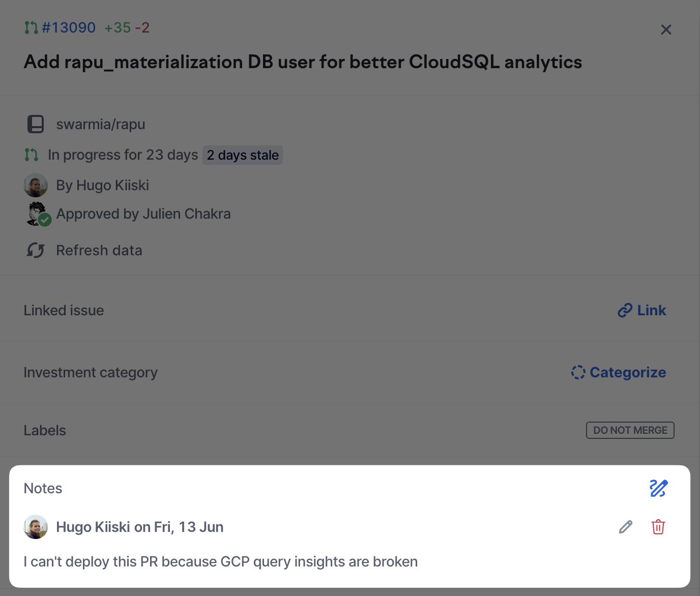The image size is (700, 596).
Task: Open the swarmia/rapu repository
Action: (x=100, y=124)
